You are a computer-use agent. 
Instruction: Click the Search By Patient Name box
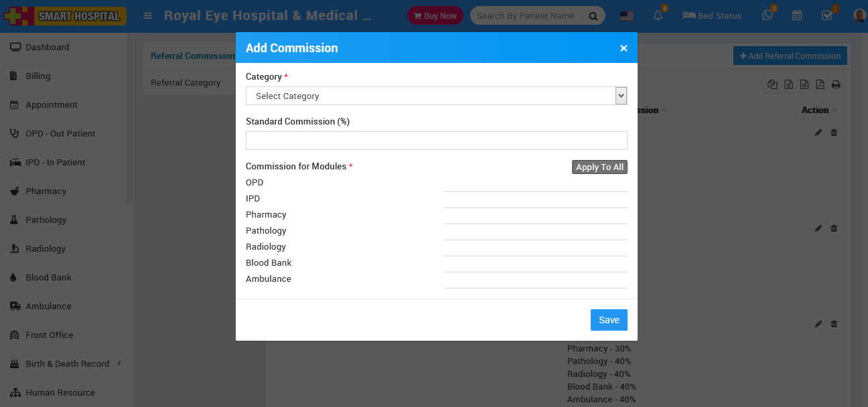point(526,16)
